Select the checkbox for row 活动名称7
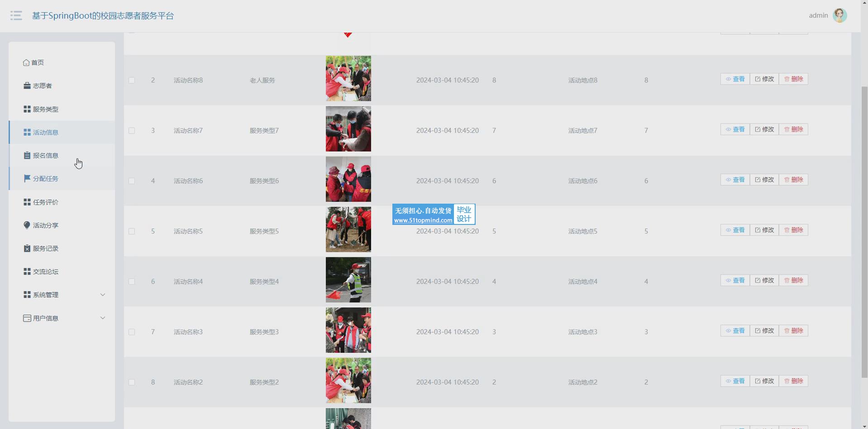The image size is (868, 429). coord(132,130)
